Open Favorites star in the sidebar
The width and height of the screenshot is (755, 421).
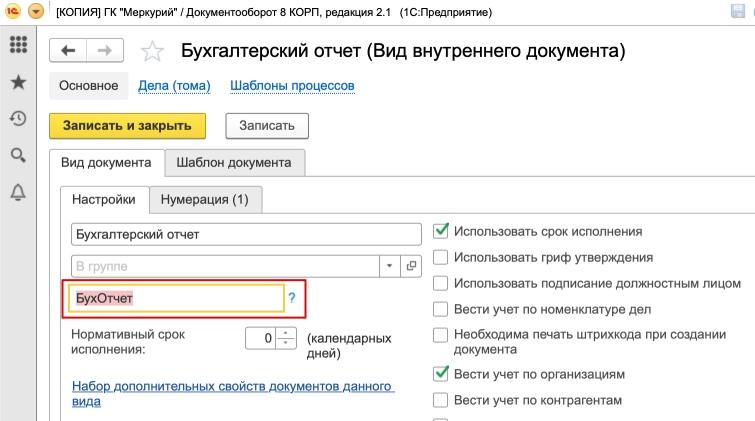(17, 83)
